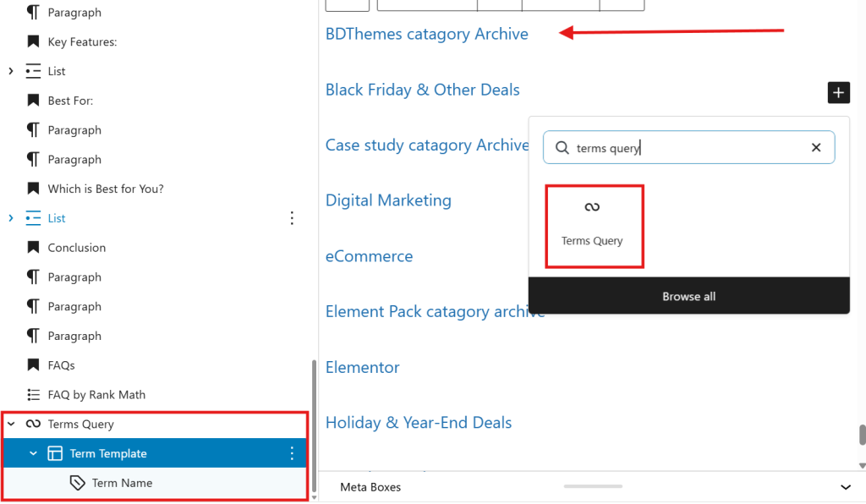
Task: Click the Browse all button in the inserter
Action: [x=688, y=295]
